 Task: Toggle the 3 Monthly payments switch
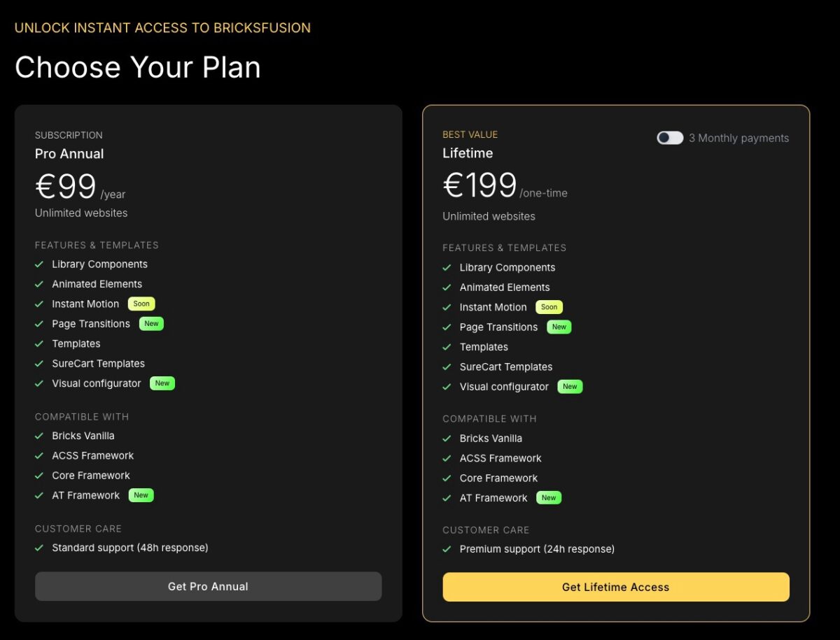[x=670, y=138]
